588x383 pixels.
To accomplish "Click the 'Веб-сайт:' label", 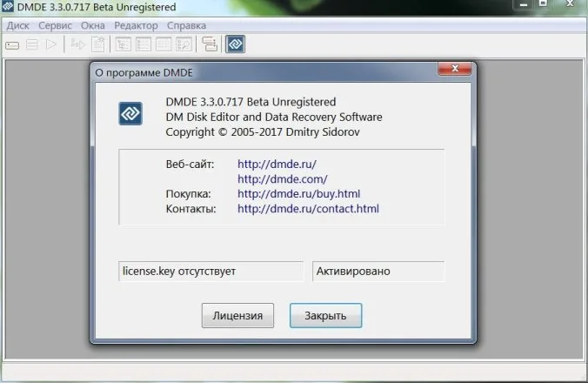I will [190, 164].
